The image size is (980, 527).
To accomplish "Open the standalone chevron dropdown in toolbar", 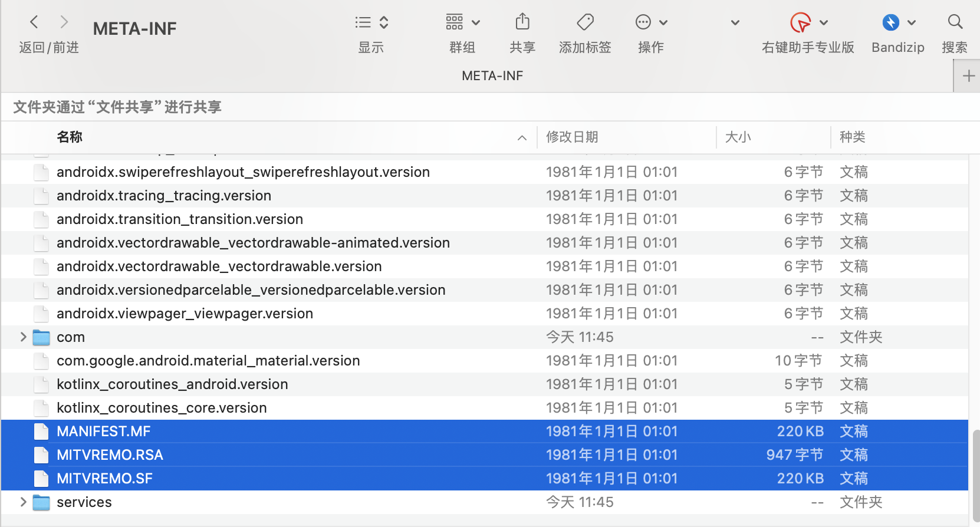I will (735, 23).
